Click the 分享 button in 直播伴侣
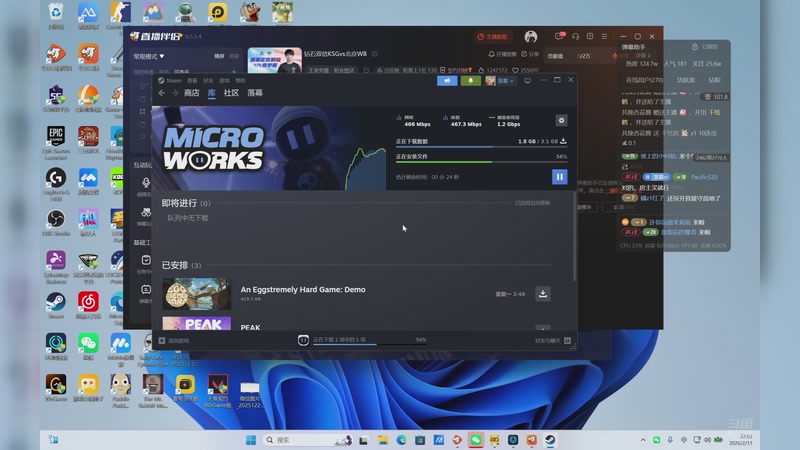 (530, 54)
